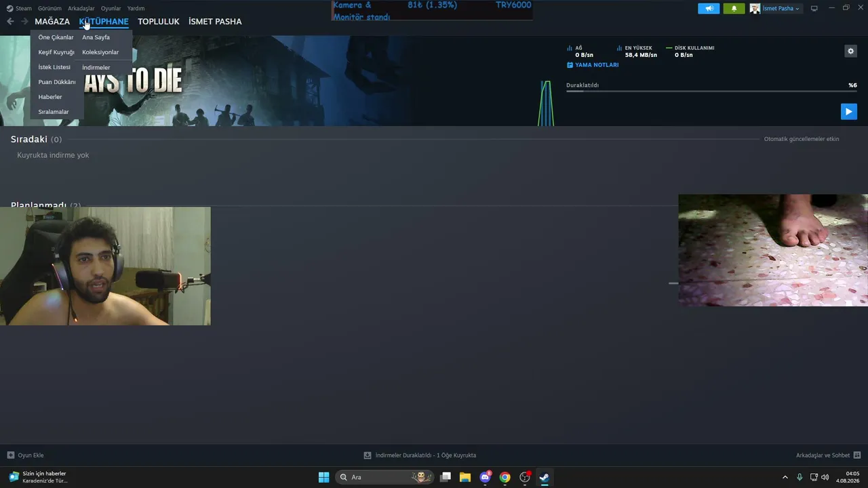
Task: Click the Kuyrukta indirme yok text
Action: [x=53, y=155]
